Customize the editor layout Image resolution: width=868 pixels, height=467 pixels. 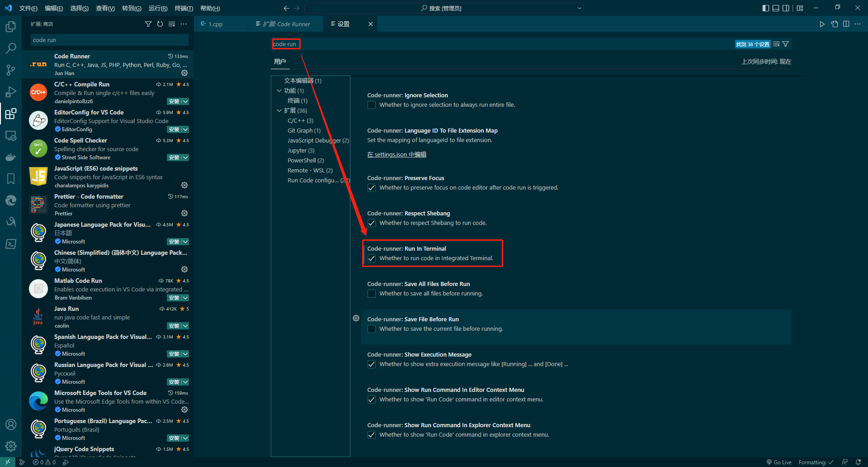[800, 8]
